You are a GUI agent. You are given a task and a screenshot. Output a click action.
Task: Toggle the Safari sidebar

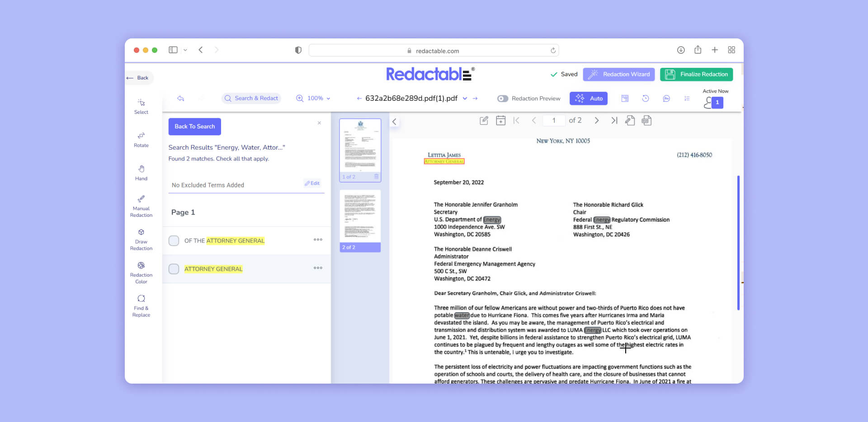[173, 50]
